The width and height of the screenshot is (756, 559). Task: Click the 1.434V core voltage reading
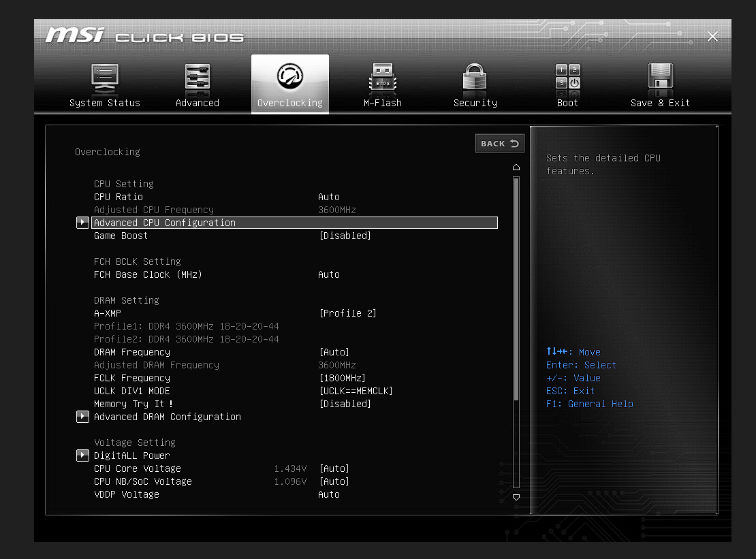290,468
